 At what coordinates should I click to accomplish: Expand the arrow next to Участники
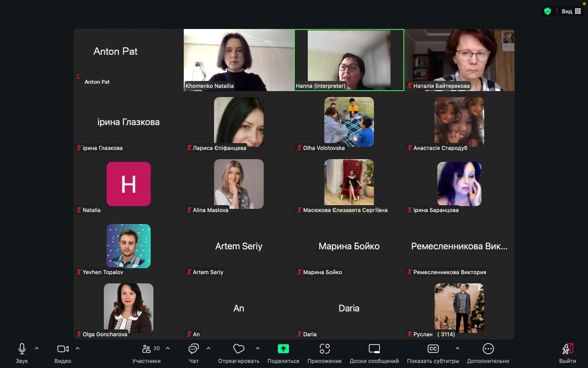[168, 348]
